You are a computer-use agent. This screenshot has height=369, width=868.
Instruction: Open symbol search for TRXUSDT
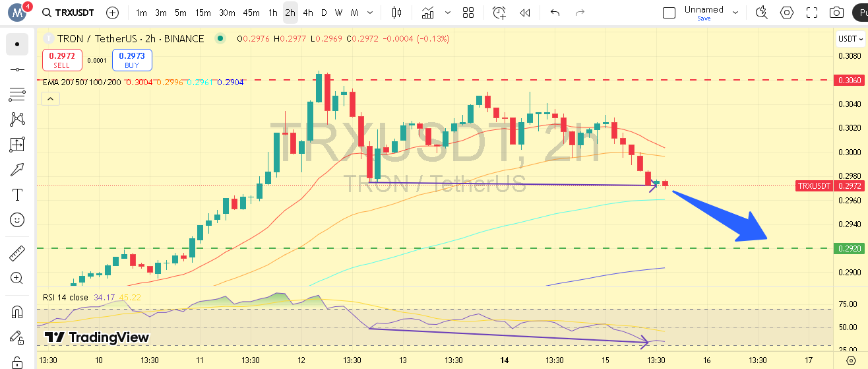click(x=67, y=13)
